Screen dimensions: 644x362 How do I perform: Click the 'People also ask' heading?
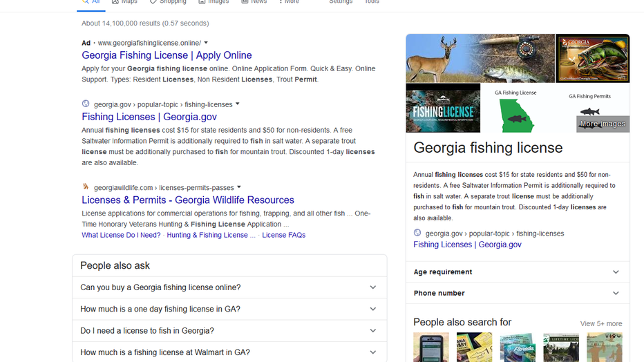(x=115, y=265)
